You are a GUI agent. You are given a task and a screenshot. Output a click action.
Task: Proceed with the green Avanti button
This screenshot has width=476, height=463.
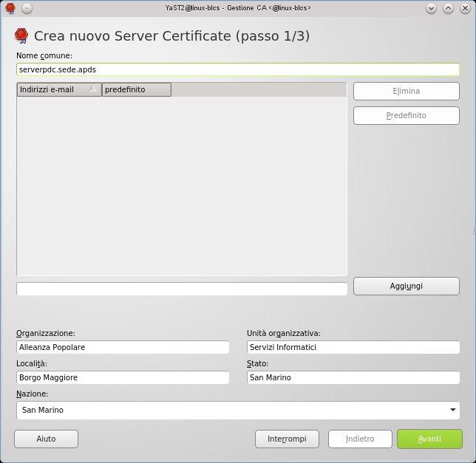(x=429, y=439)
